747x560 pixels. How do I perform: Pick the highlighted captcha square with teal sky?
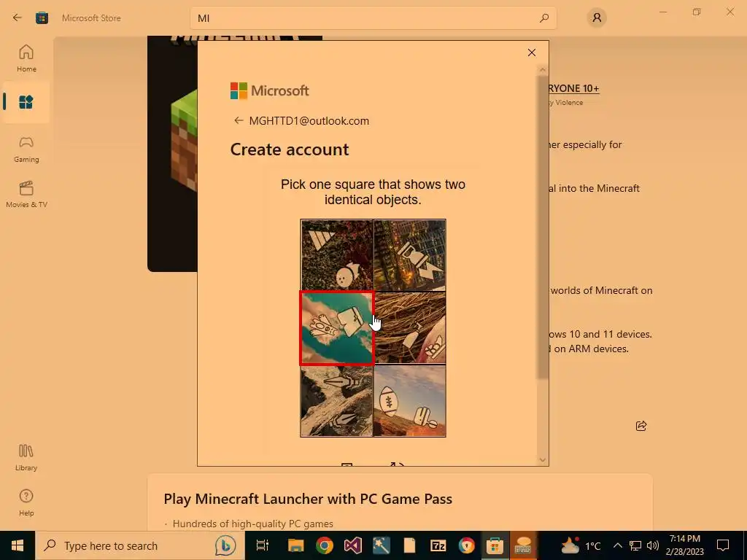[337, 327]
